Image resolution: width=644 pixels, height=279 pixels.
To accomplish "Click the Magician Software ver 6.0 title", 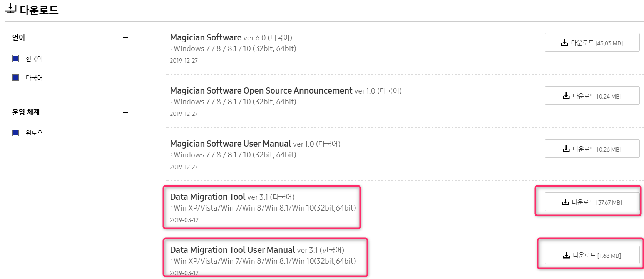I will [231, 38].
